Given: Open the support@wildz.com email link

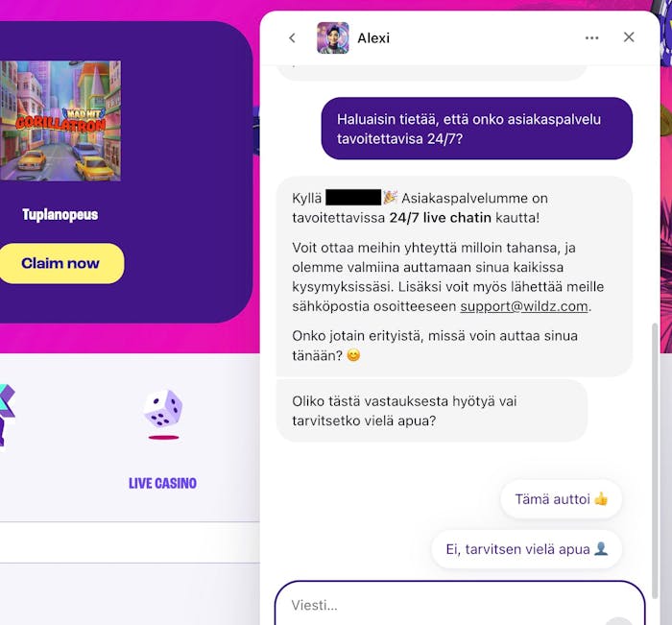Looking at the screenshot, I should click(524, 306).
